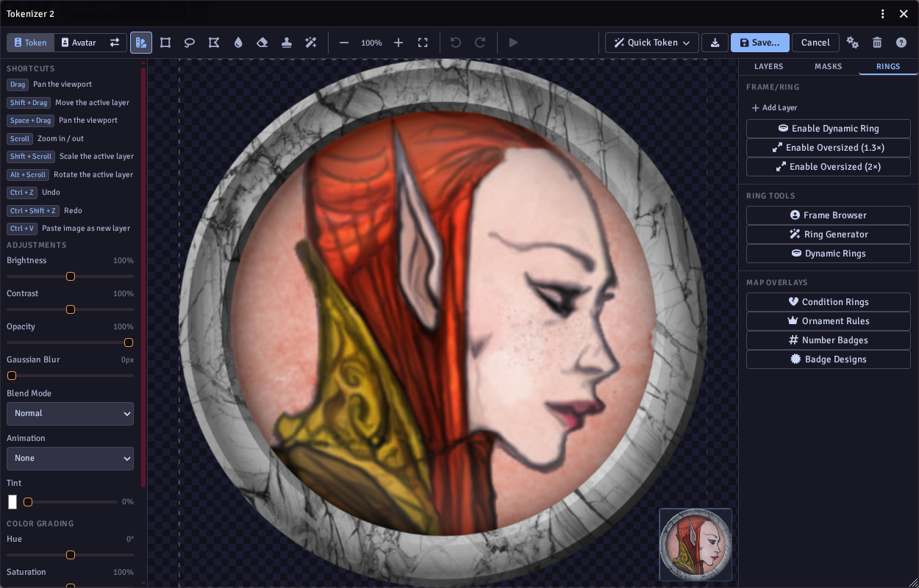Click the Ctrl + V shortcut key label
Screen dimensions: 919x588
[22, 229]
